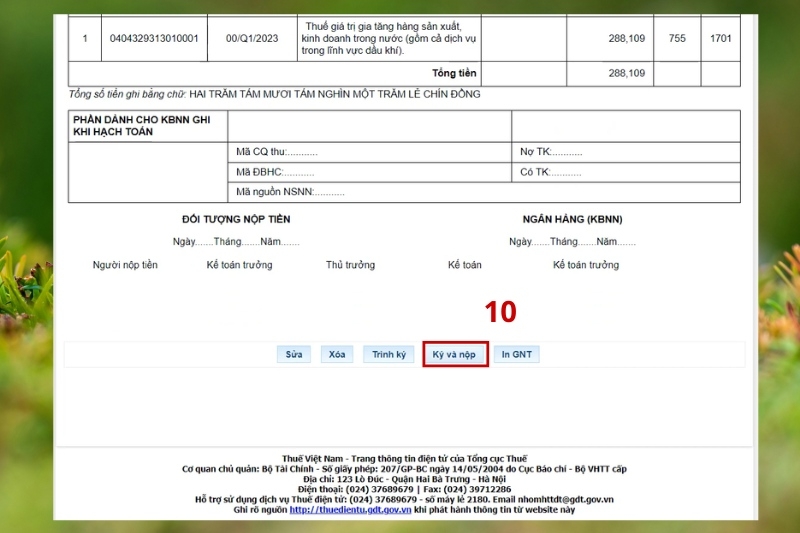The height and width of the screenshot is (533, 800).
Task: Click the Mã CQ thu field
Action: coord(369,152)
